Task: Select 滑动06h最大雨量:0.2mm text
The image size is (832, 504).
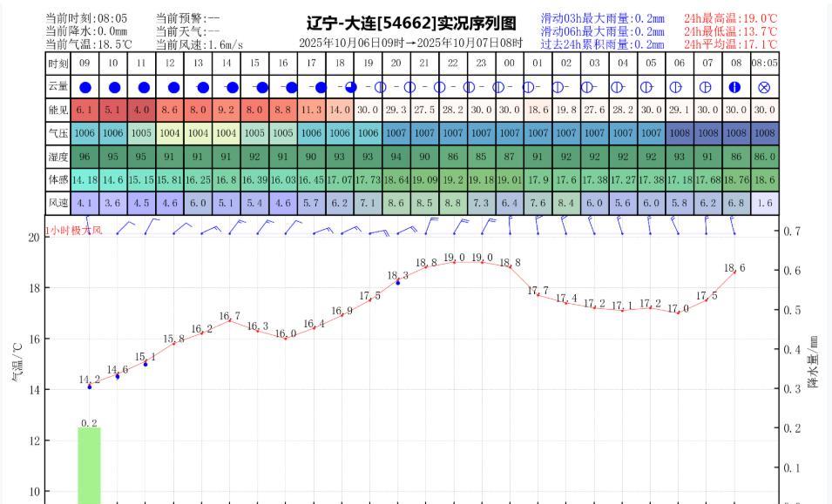Action: coord(603,31)
